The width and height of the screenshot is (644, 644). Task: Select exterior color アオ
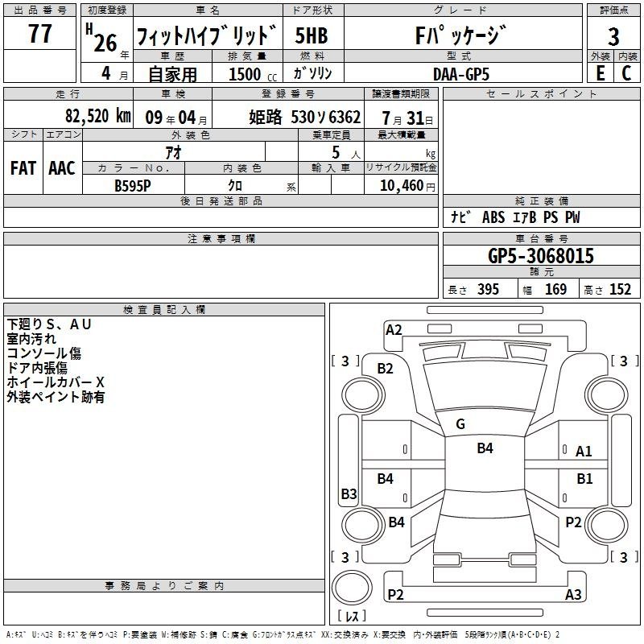(x=173, y=152)
